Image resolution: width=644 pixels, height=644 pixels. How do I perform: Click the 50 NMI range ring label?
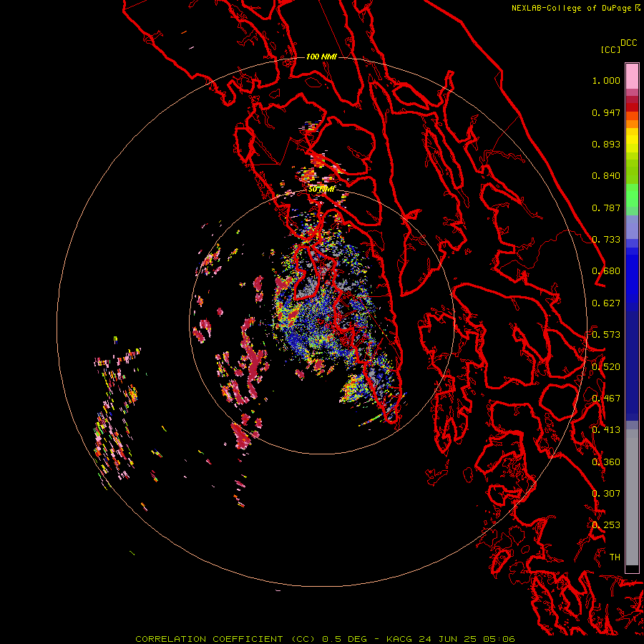321,189
